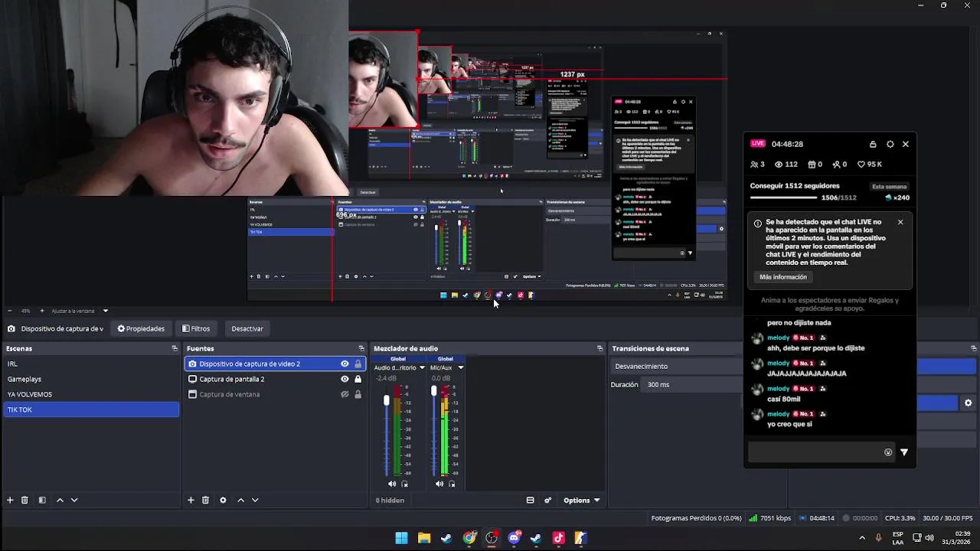Zoom out preview with minus icon

pyautogui.click(x=9, y=311)
